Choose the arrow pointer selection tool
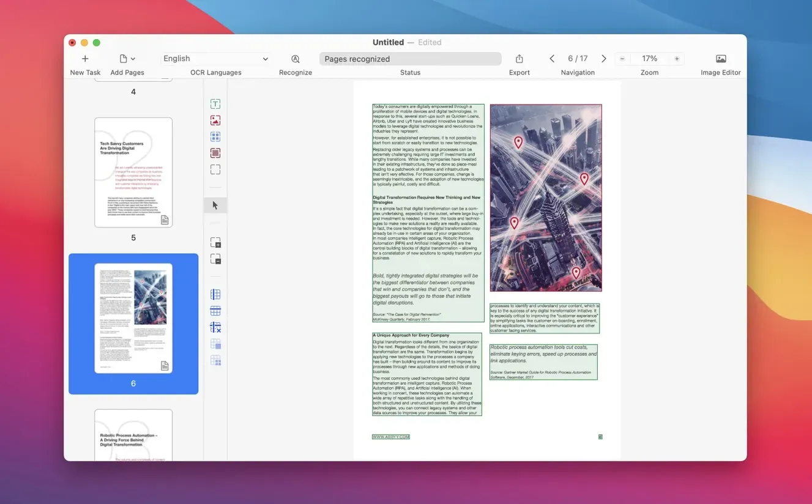 215,206
